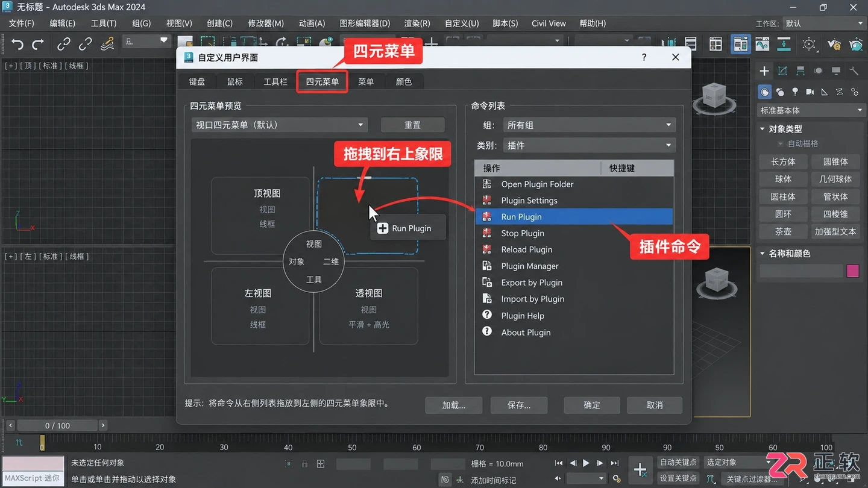868x488 pixels.
Task: Open the Curve Editor toolbar icon
Action: coord(763,44)
